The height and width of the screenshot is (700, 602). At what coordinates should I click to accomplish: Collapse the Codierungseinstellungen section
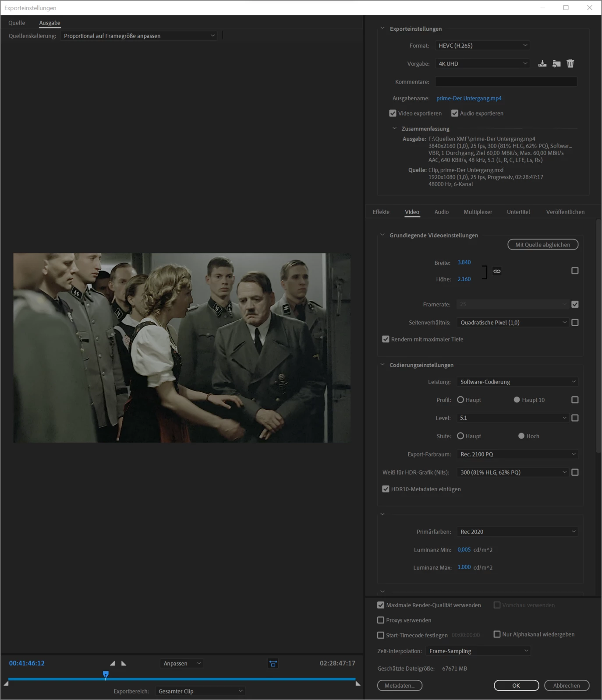click(x=382, y=364)
